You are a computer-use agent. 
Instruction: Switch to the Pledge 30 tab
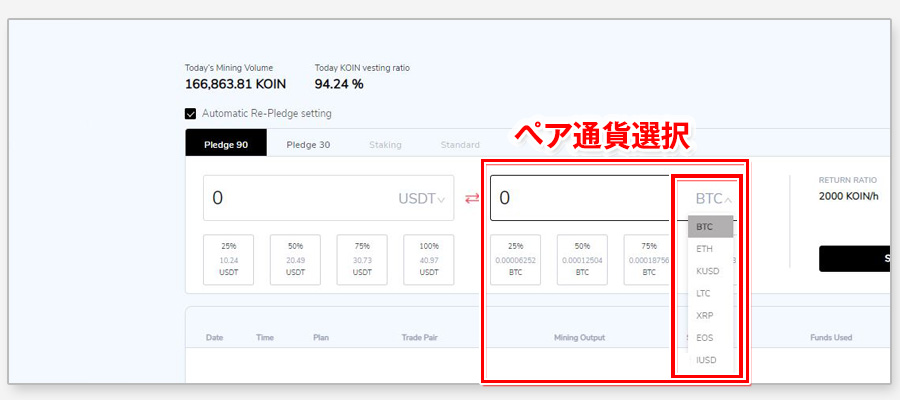tap(308, 144)
